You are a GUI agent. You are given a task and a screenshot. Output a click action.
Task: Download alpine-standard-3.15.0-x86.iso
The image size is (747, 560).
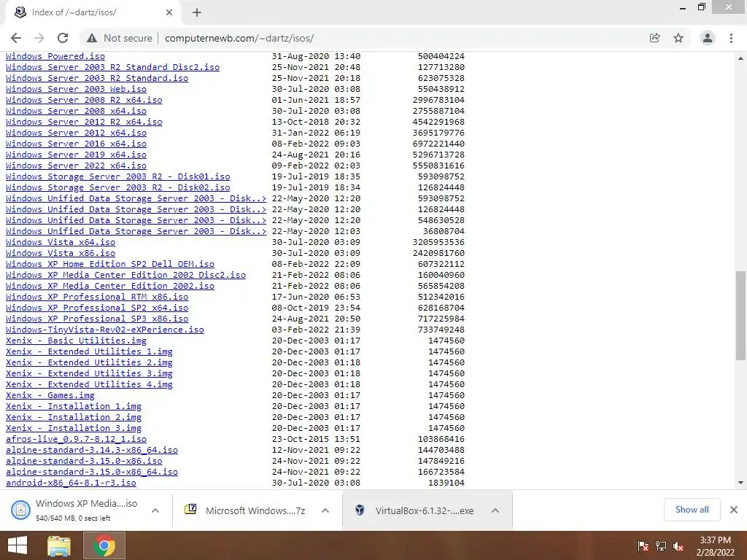[x=84, y=462]
